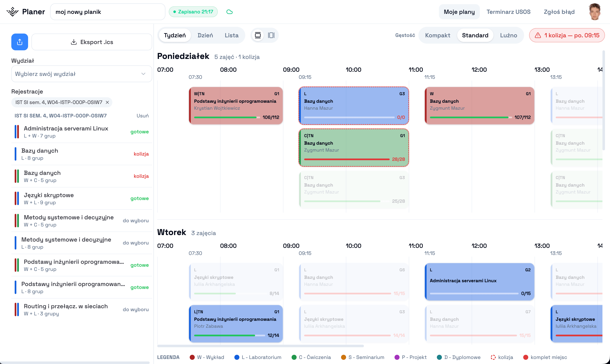Open the user profile avatar
Image resolution: width=610 pixels, height=364 pixels.
(594, 12)
